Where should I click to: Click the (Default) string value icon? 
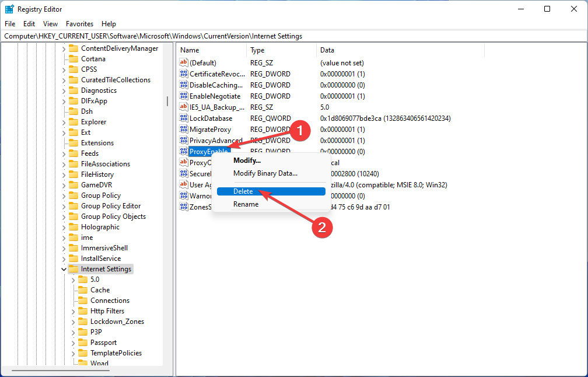point(184,62)
